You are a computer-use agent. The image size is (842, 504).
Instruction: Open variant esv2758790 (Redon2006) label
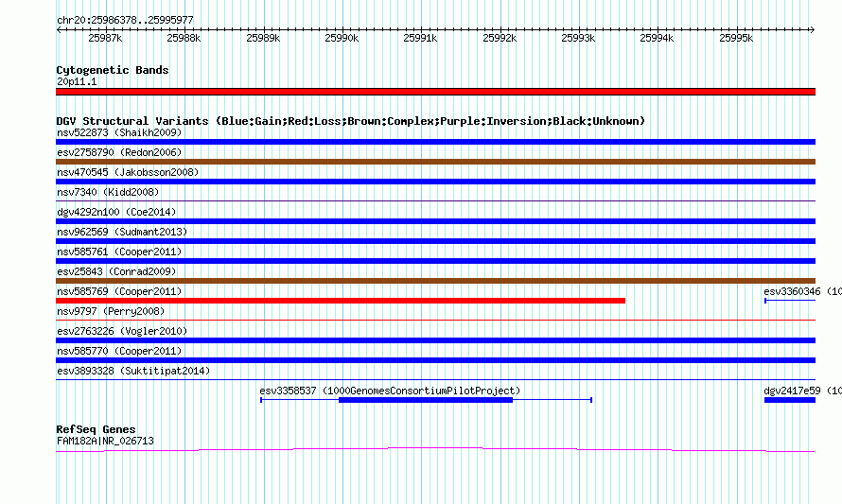pos(119,152)
